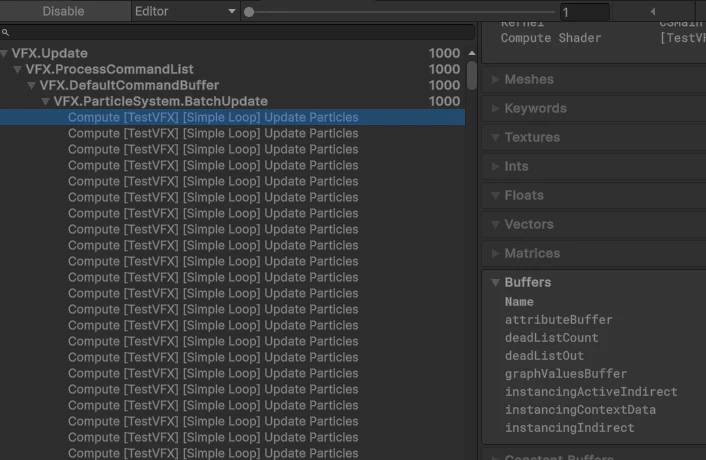Click the search magnifier icon
The image size is (706, 460).
5,32
